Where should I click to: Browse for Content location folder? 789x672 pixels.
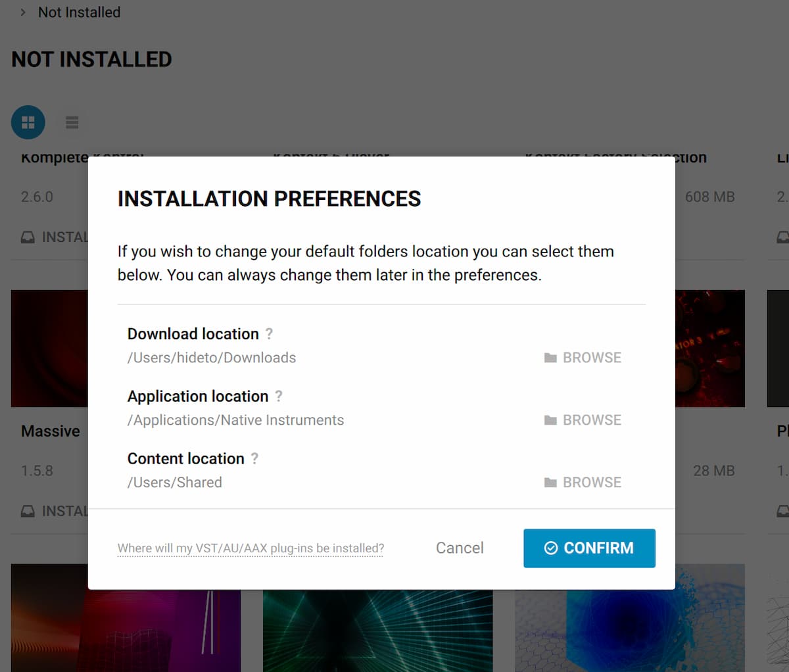[583, 483]
